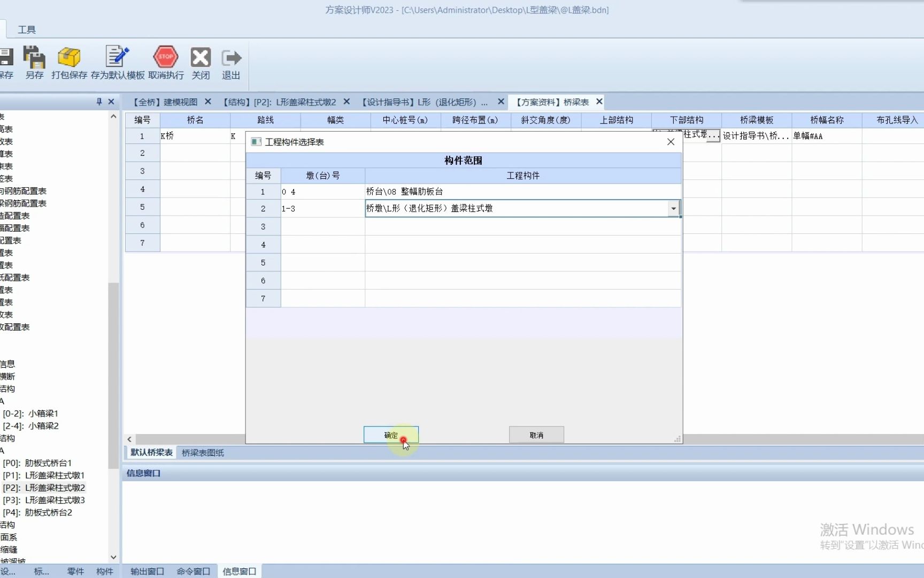Switch to 【全桥】建模视图 tab
Viewport: 924px width, 578px height.
click(165, 102)
